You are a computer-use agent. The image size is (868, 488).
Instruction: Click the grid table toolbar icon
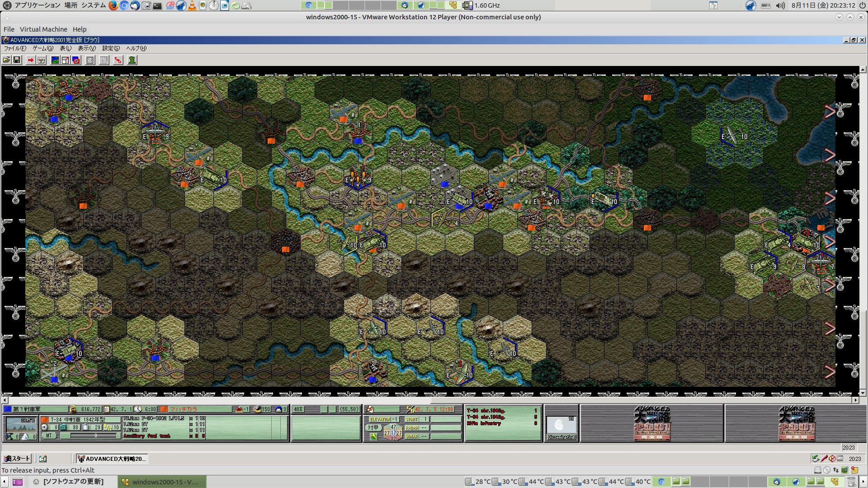pos(90,60)
